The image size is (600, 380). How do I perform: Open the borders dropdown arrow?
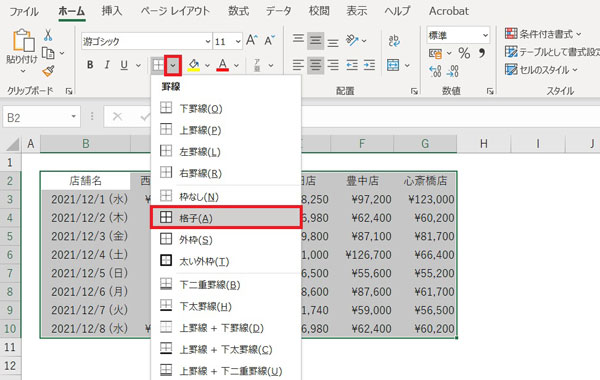(173, 65)
